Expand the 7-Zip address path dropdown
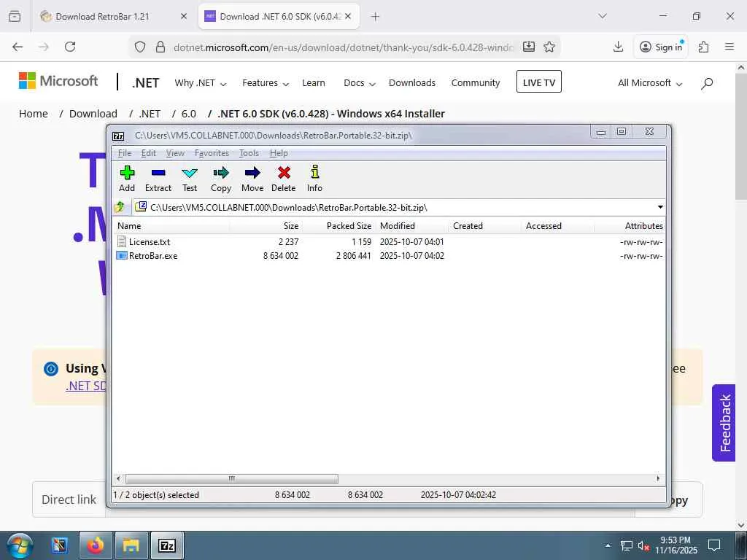This screenshot has height=560, width=747. tap(659, 207)
